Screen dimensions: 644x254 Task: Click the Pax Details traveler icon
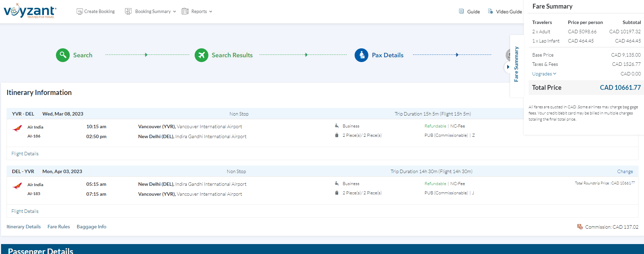click(361, 55)
